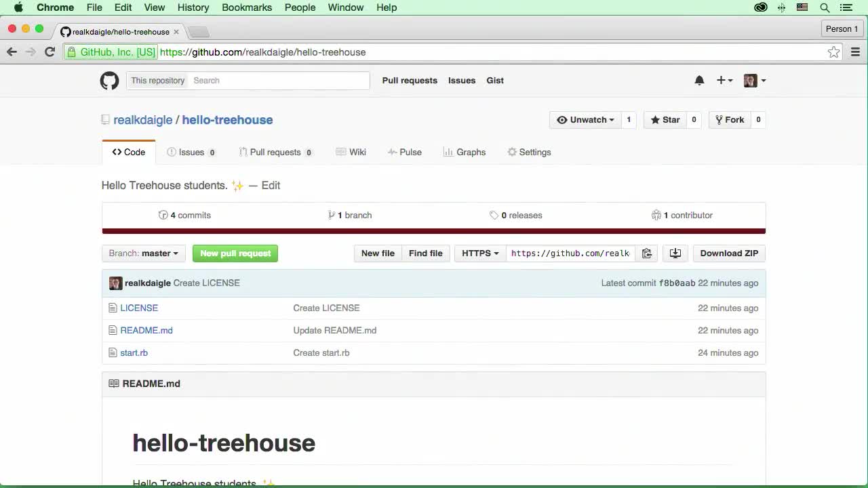The height and width of the screenshot is (488, 868).
Task: Click the GitHub Octocat logo
Action: [x=109, y=81]
